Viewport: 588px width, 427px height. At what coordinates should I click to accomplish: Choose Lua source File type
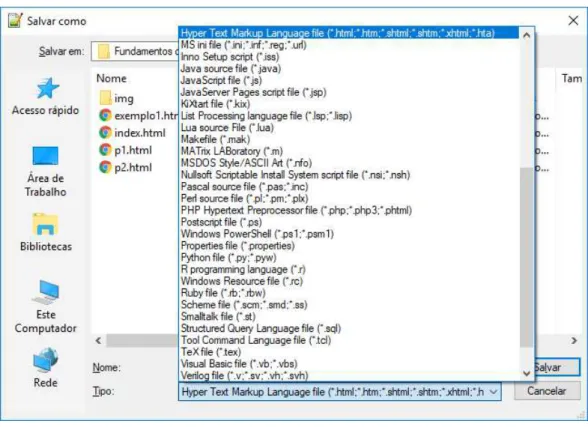(349, 127)
